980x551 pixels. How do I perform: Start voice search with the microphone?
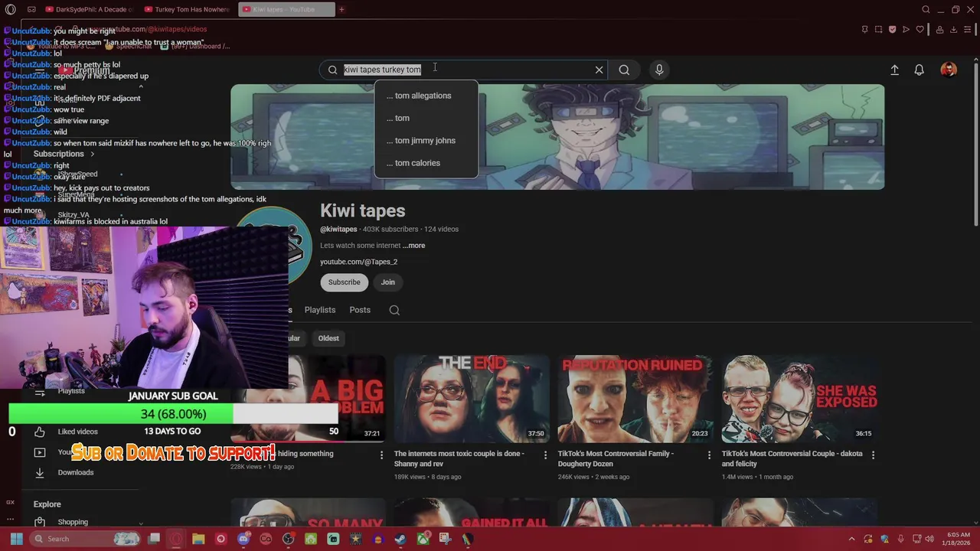coord(659,70)
